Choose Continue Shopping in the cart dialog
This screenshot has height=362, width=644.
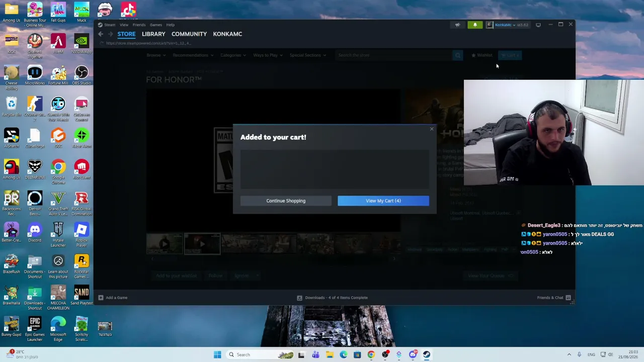[x=286, y=201]
